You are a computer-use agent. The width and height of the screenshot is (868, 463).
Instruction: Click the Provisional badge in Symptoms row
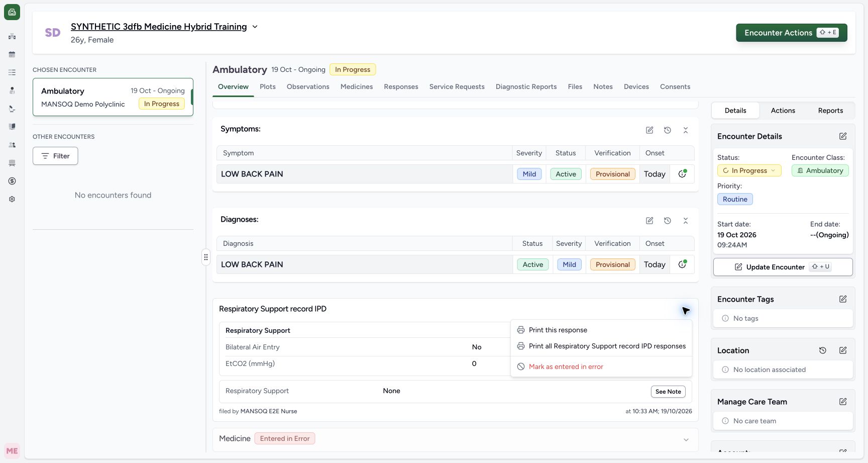[x=612, y=174]
